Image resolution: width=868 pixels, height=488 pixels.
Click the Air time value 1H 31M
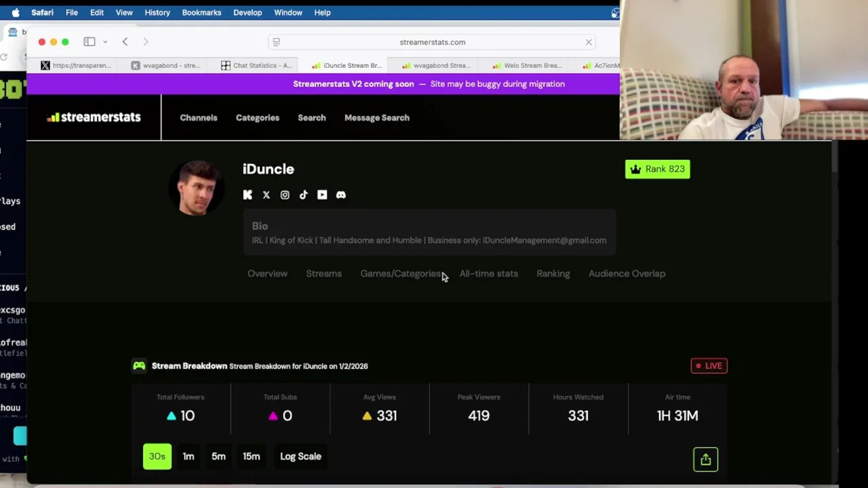coord(677,415)
